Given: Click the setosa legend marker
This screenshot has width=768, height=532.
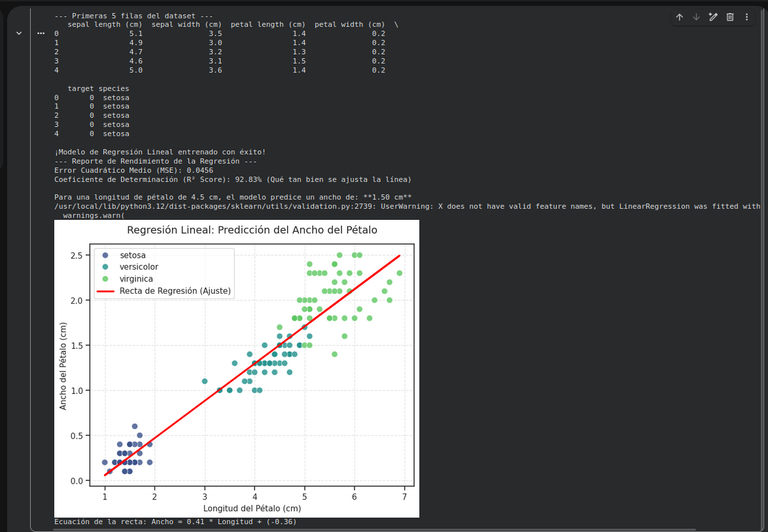Looking at the screenshot, I should (x=105, y=255).
